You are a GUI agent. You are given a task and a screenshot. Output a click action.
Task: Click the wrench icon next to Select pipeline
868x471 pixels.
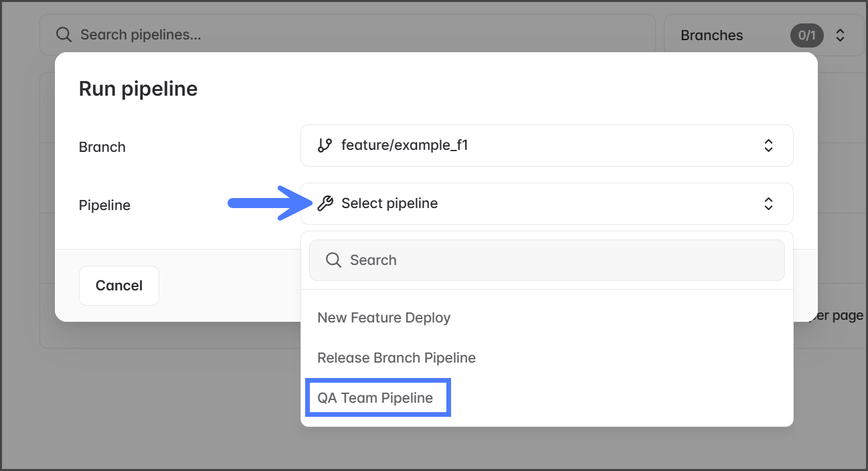pos(325,203)
